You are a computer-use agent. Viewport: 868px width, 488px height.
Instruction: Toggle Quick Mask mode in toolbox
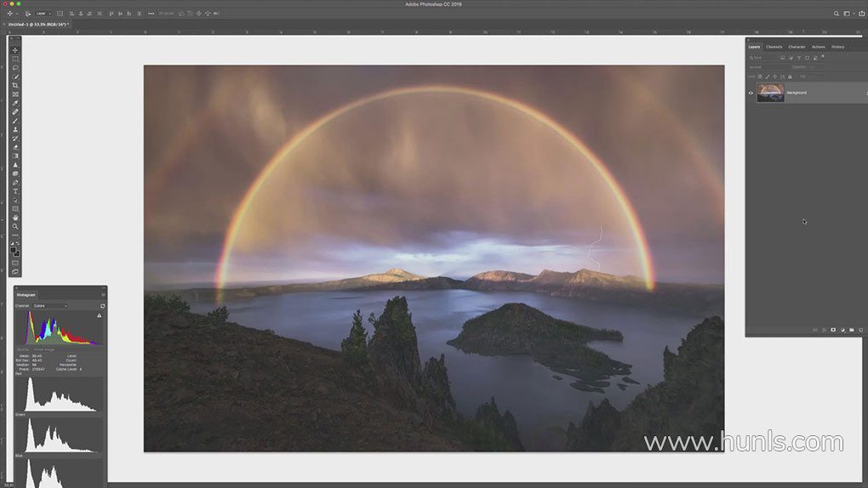pyautogui.click(x=15, y=264)
